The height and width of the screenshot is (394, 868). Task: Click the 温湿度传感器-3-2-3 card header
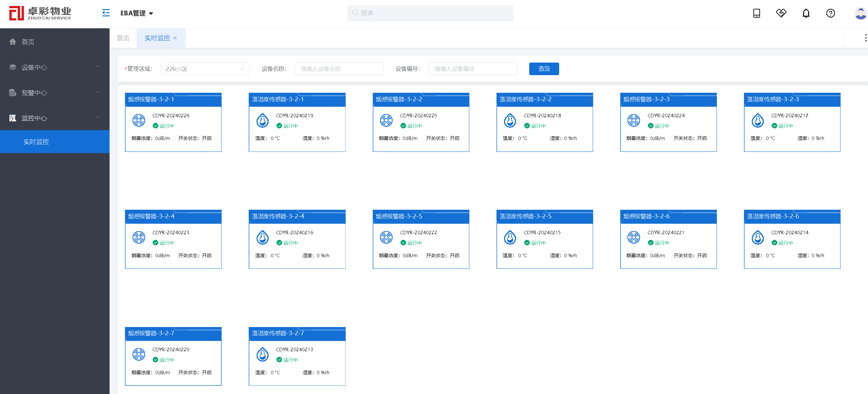coord(792,100)
